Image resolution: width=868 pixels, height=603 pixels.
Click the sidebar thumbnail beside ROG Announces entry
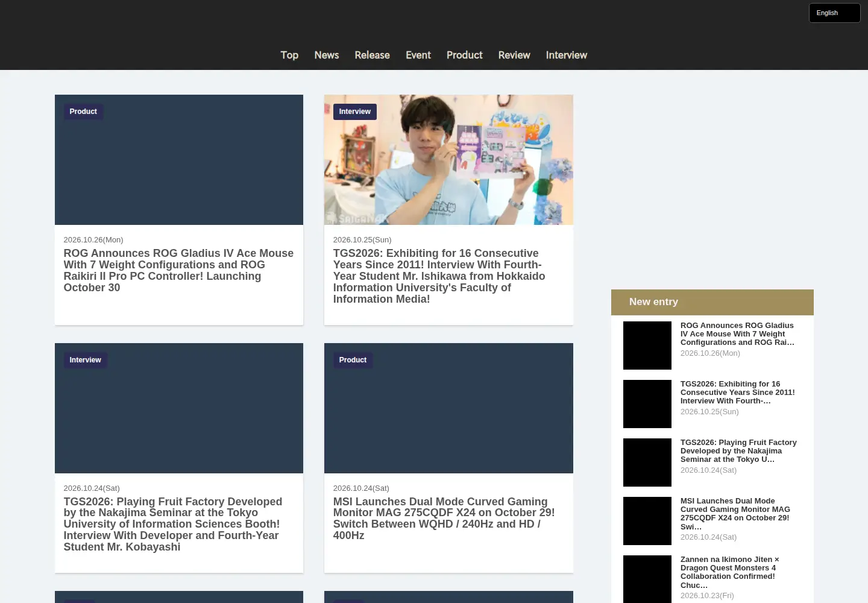(647, 346)
